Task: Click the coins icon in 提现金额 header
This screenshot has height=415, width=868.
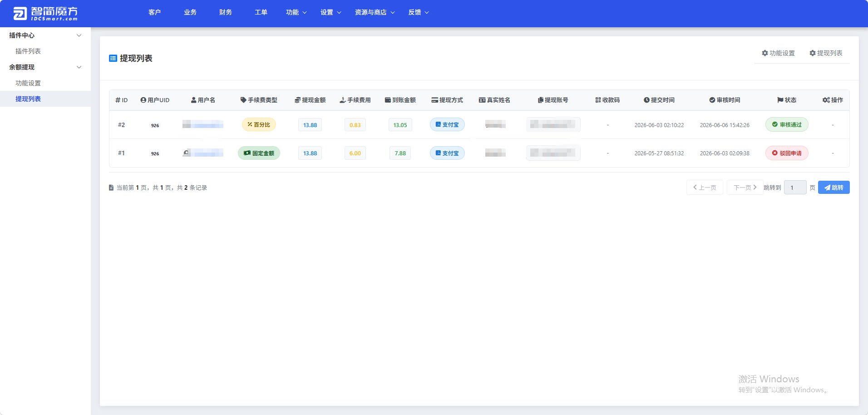Action: 297,100
